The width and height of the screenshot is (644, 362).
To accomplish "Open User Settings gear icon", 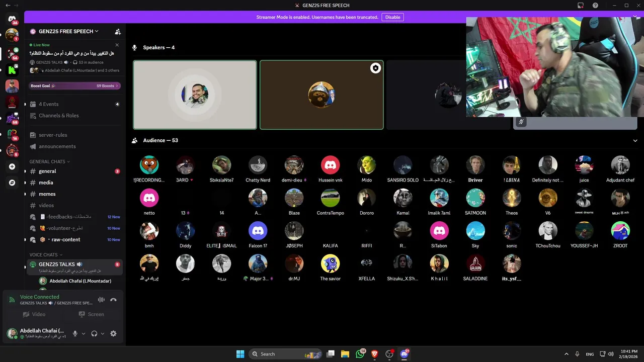I will coord(113,333).
